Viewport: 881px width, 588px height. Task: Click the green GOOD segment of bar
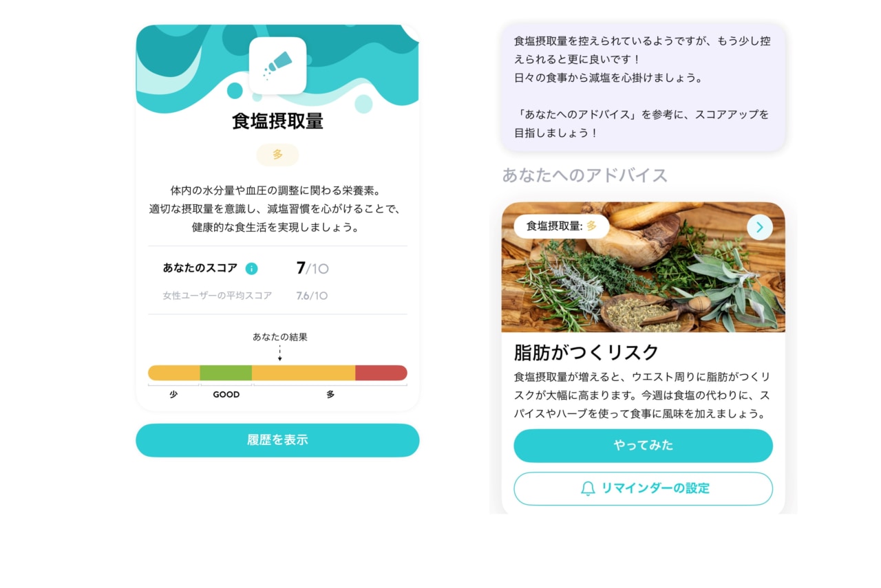(x=226, y=373)
